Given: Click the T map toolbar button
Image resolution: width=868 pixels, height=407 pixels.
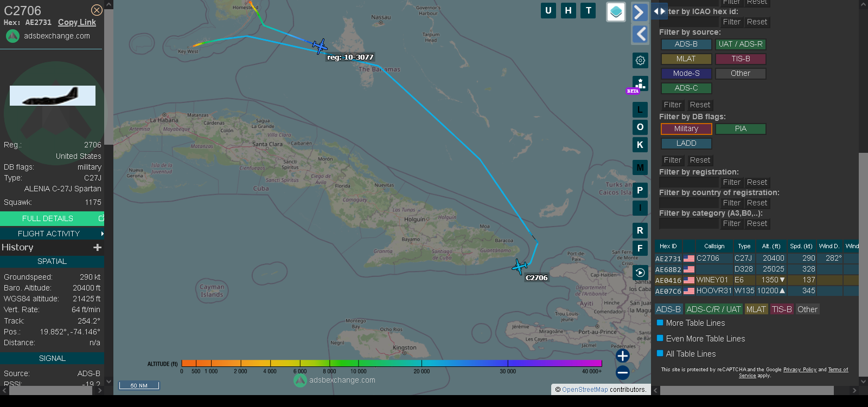Looking at the screenshot, I should coord(589,10).
